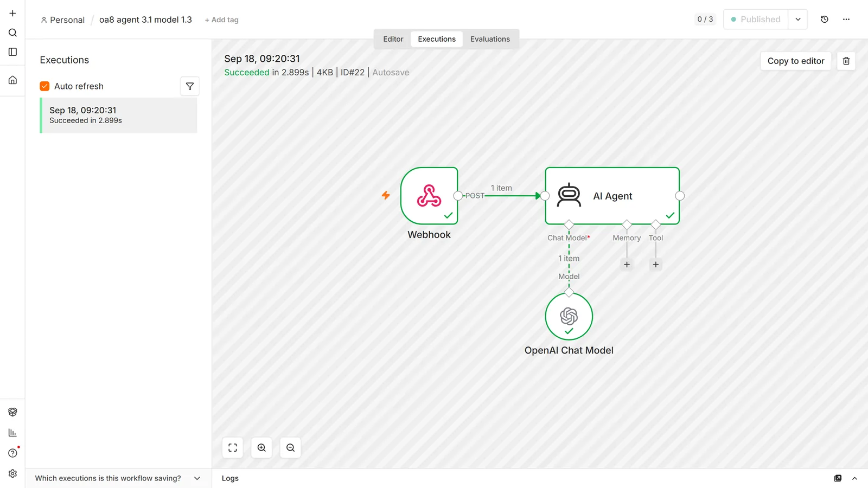The height and width of the screenshot is (488, 868).
Task: Zoom in on the canvas
Action: coord(261,448)
